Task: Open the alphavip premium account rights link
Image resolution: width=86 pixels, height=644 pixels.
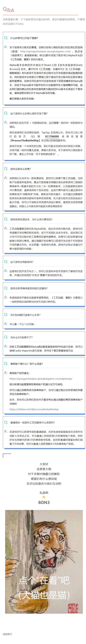Action: [x=41, y=379]
